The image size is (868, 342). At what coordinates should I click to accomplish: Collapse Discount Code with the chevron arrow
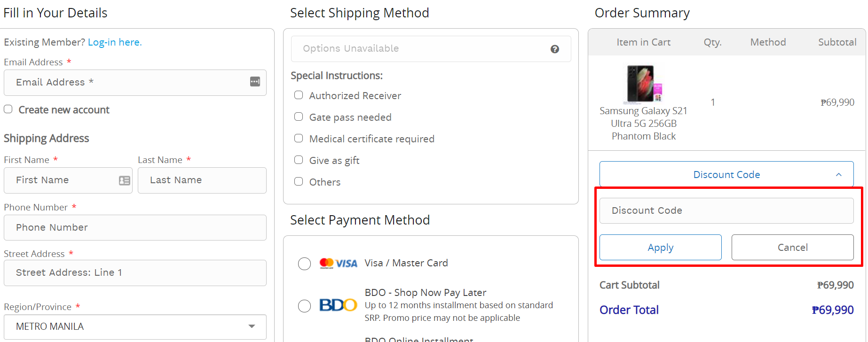pos(839,174)
